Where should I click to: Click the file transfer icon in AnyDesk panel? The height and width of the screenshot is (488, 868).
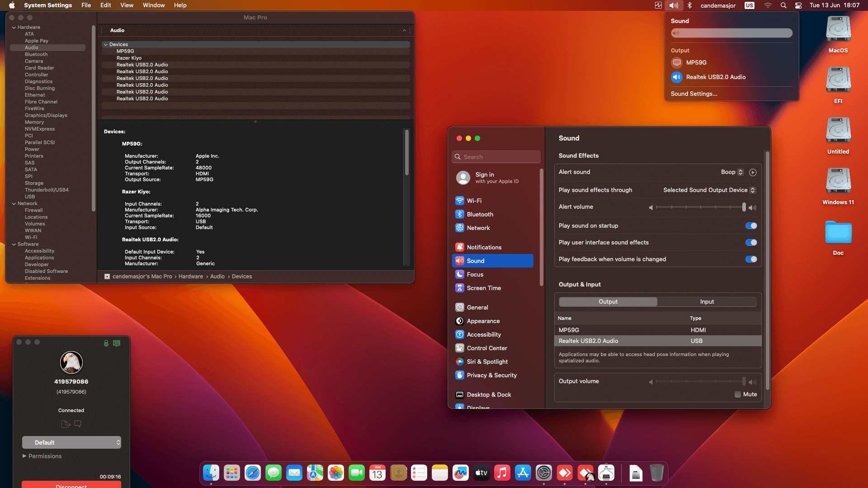[x=65, y=424]
